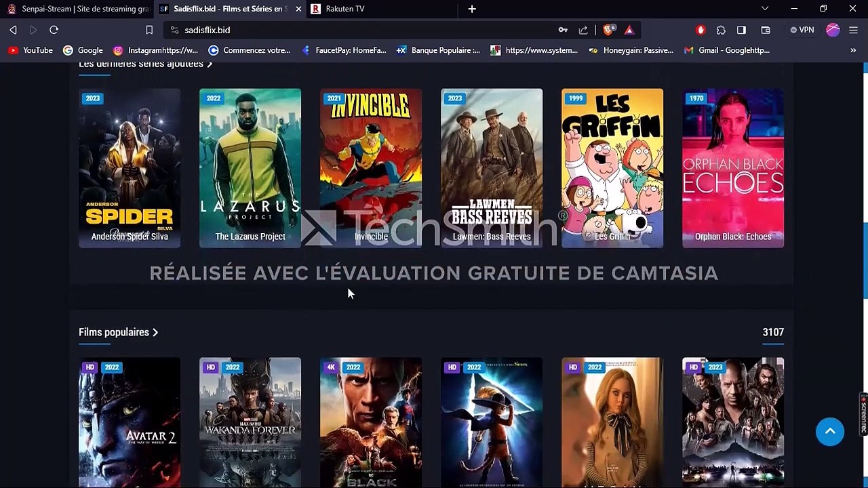868x488 pixels.
Task: Show hidden bookmarks with the overflow chevron
Action: (853, 50)
